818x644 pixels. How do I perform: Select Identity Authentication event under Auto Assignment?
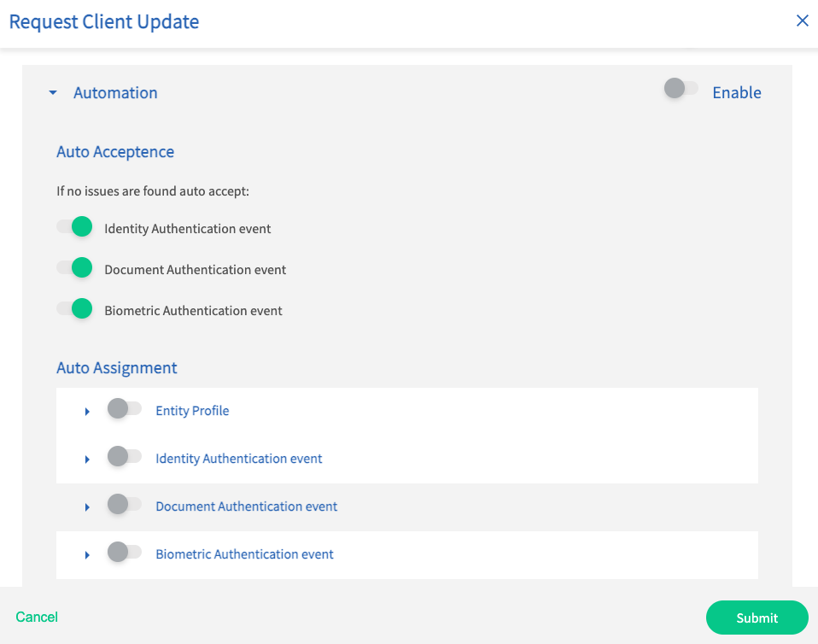click(239, 459)
